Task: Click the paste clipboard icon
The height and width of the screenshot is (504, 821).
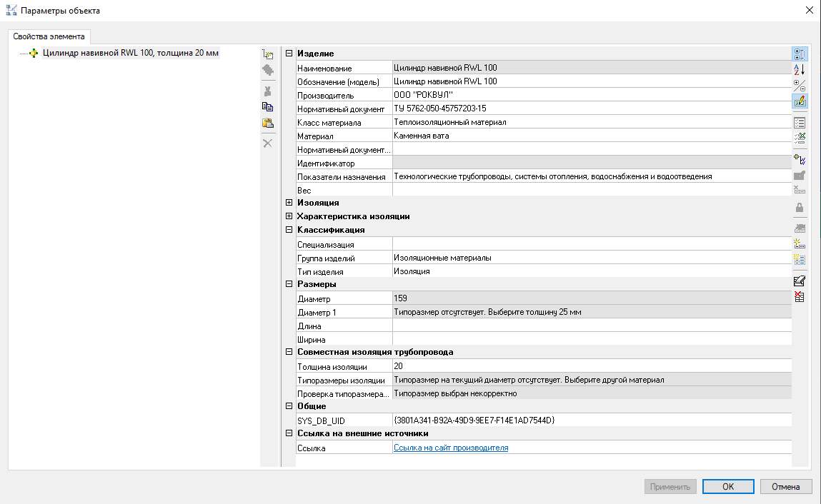Action: (x=267, y=123)
